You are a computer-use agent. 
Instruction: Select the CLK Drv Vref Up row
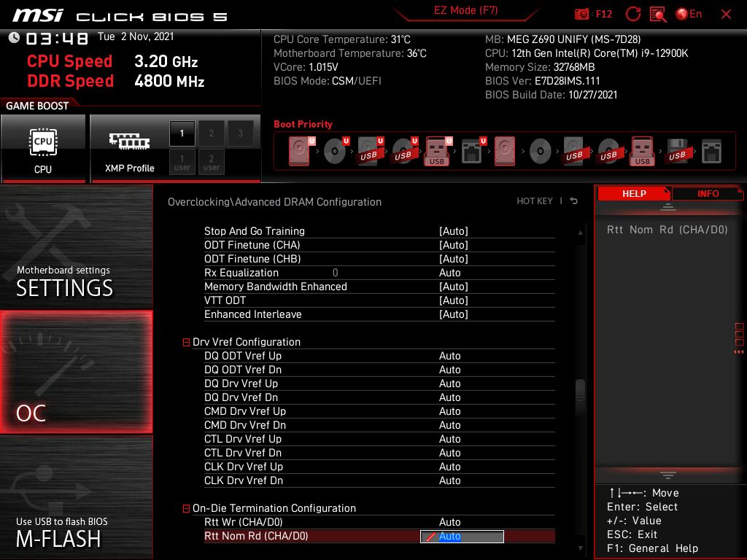379,466
